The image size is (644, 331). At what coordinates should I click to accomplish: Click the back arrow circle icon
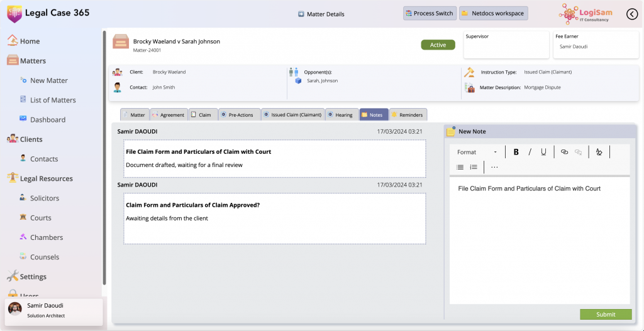(x=632, y=14)
